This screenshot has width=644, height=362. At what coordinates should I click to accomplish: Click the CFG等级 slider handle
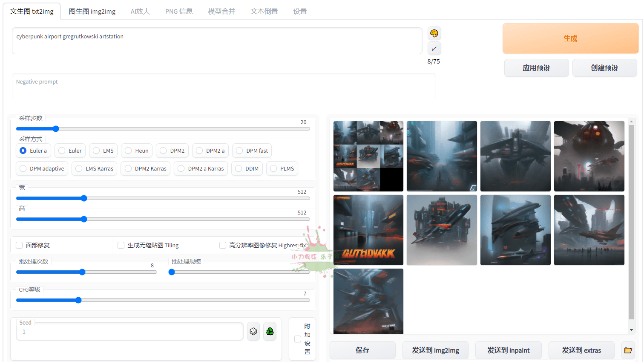point(78,300)
